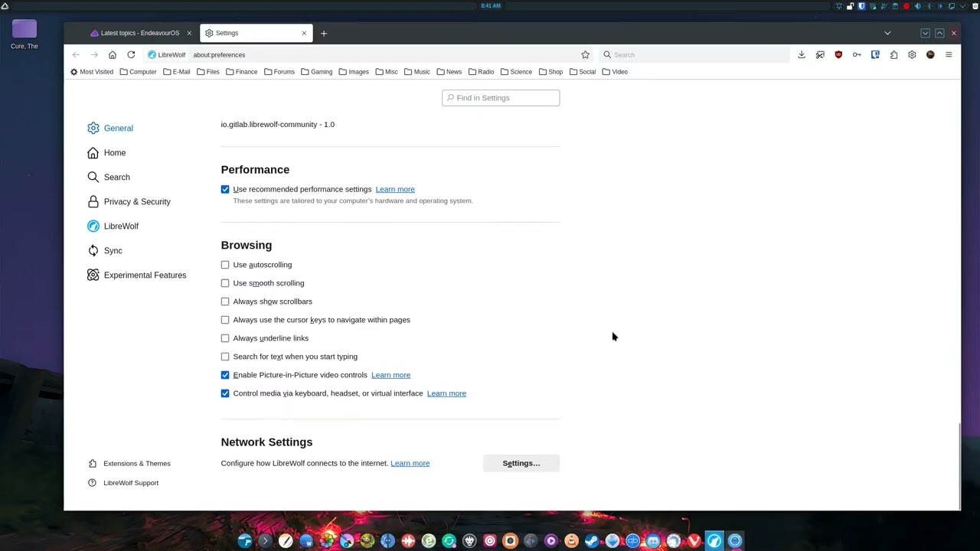Enable Search for text when typing
The image size is (980, 551).
[225, 357]
